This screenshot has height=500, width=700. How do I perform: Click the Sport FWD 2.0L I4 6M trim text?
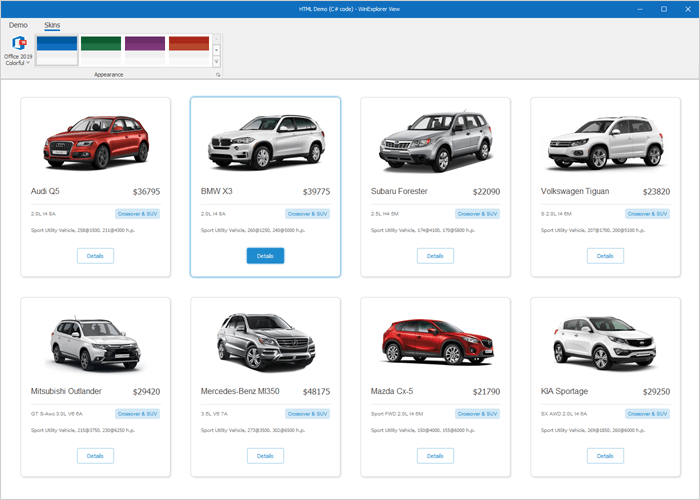(397, 414)
